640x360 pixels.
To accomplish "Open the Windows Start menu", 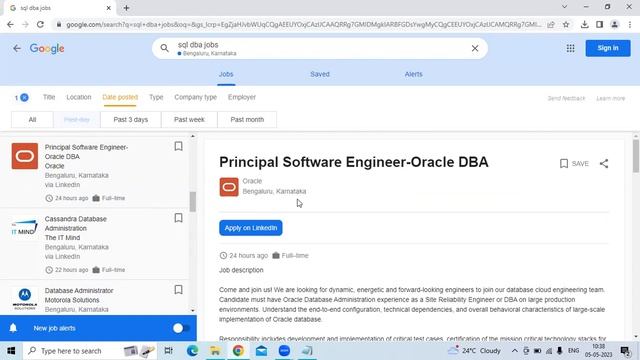I will (x=11, y=351).
